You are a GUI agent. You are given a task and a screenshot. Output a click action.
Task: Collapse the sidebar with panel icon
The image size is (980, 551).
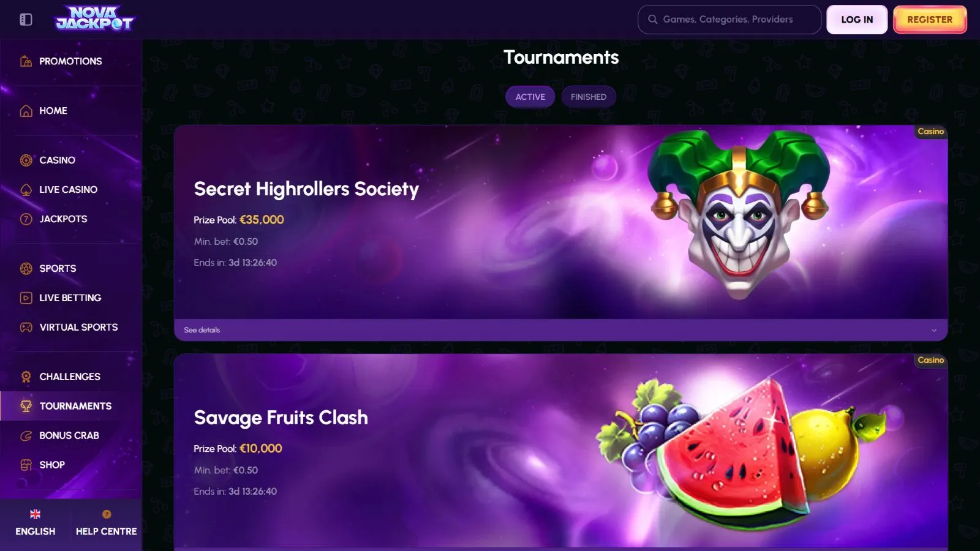(26, 20)
